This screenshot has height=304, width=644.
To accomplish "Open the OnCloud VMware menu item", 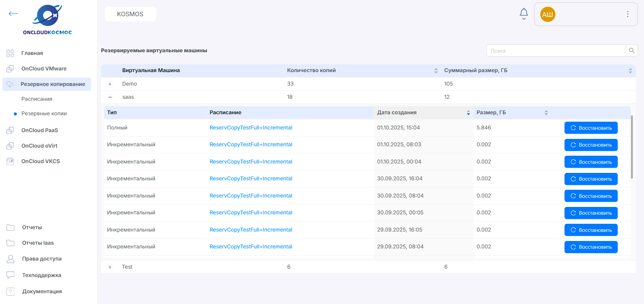I will (44, 68).
